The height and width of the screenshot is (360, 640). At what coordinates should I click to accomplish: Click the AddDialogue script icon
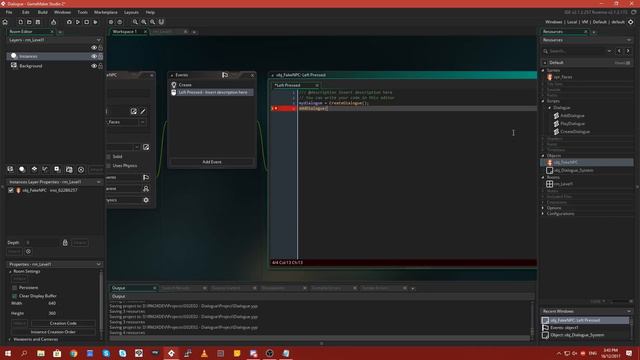click(x=556, y=116)
